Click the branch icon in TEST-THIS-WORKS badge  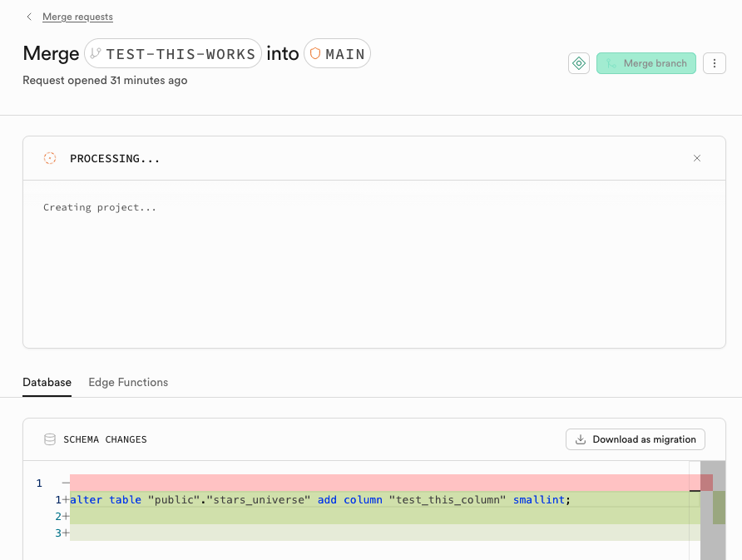pos(96,54)
